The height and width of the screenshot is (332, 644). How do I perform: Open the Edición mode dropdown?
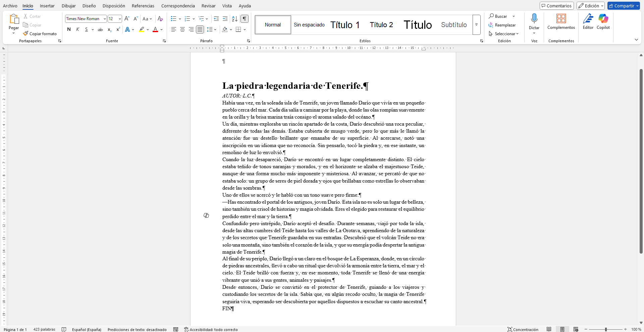(x=590, y=5)
